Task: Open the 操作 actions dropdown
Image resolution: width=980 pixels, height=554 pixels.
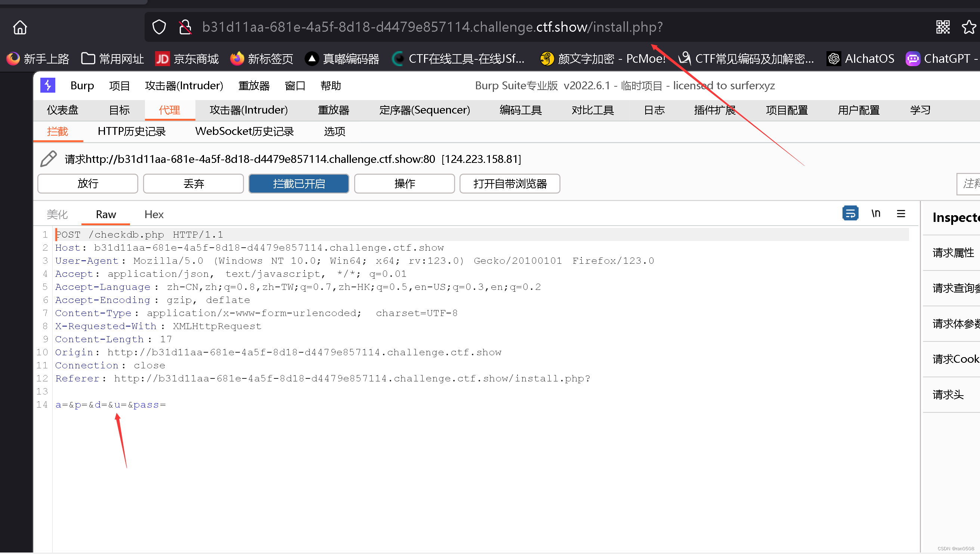Action: (x=404, y=184)
